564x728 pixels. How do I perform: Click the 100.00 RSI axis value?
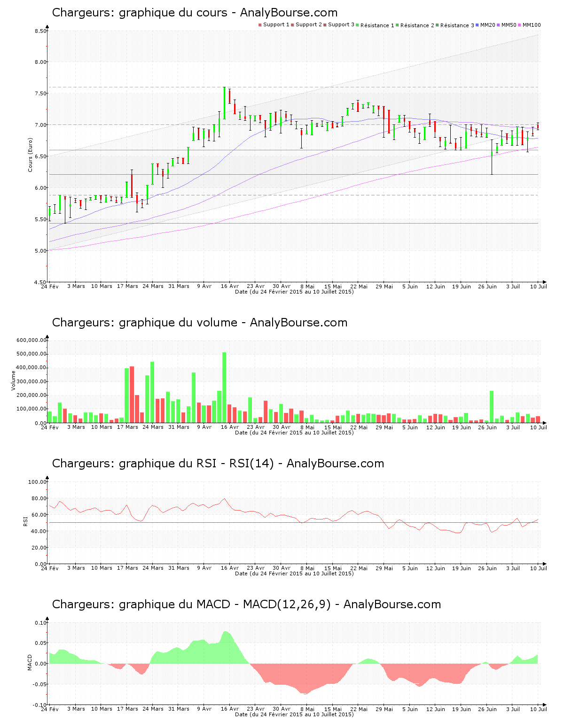tap(37, 482)
